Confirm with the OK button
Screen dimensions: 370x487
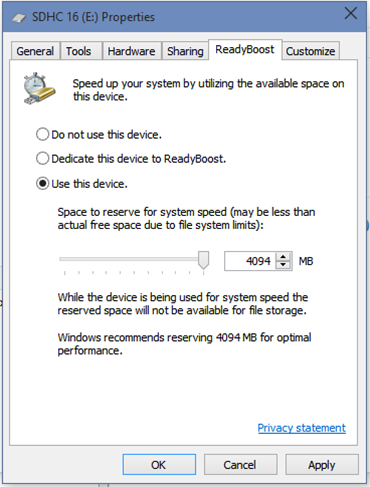tap(159, 464)
